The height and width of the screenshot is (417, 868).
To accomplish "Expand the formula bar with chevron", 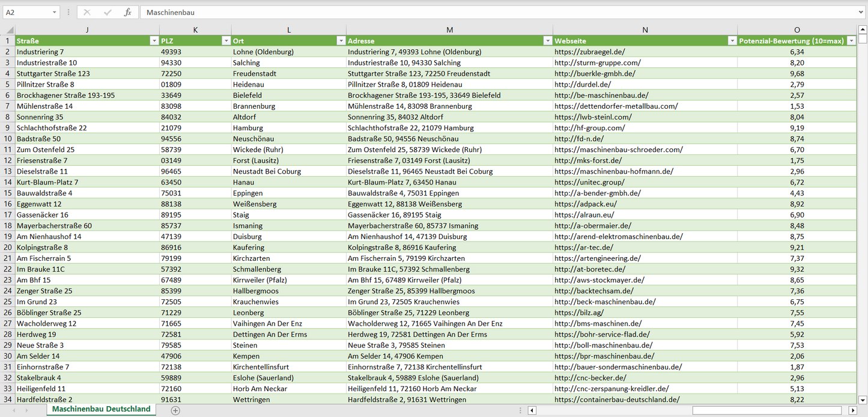I will 861,12.
